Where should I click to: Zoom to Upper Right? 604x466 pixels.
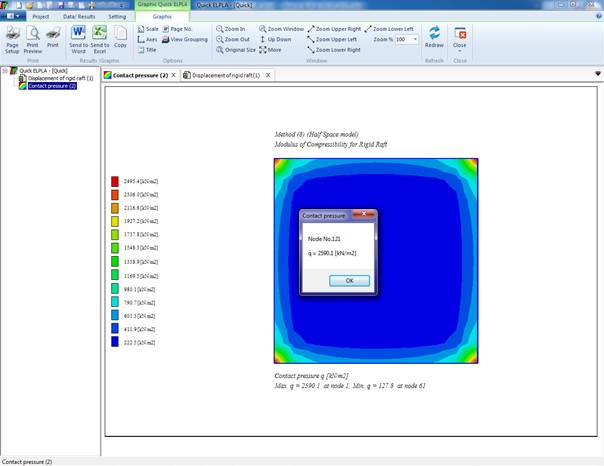pyautogui.click(x=334, y=29)
